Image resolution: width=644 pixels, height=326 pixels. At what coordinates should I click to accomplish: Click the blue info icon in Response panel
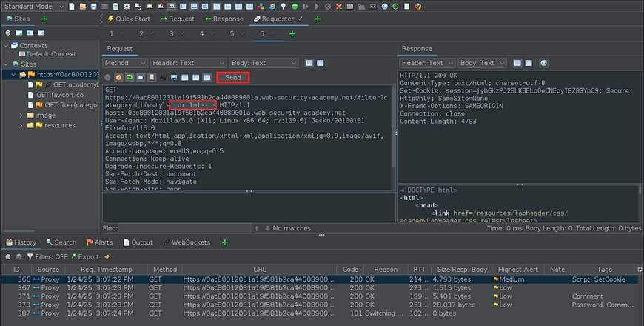(x=544, y=63)
